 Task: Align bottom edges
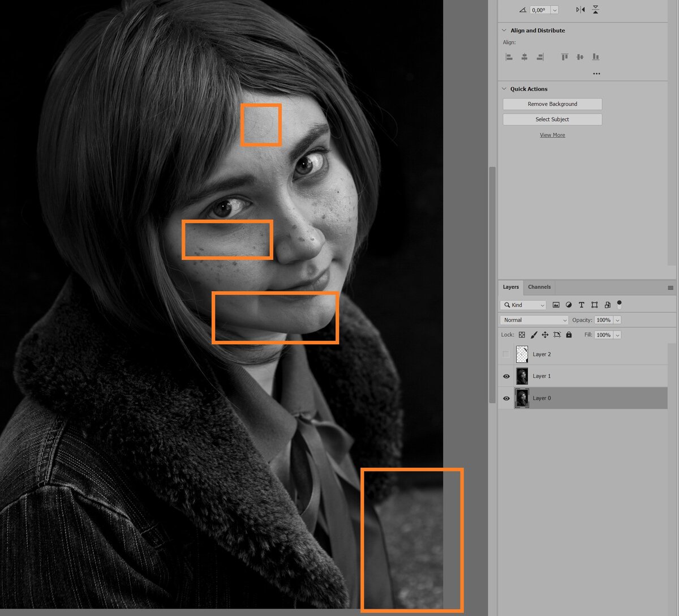pos(596,57)
